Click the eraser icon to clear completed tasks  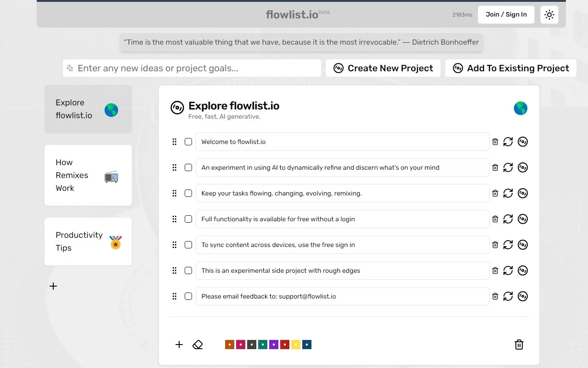tap(198, 345)
